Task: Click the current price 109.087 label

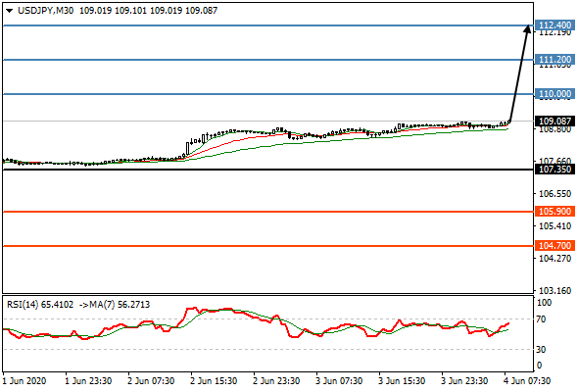Action: (x=554, y=121)
